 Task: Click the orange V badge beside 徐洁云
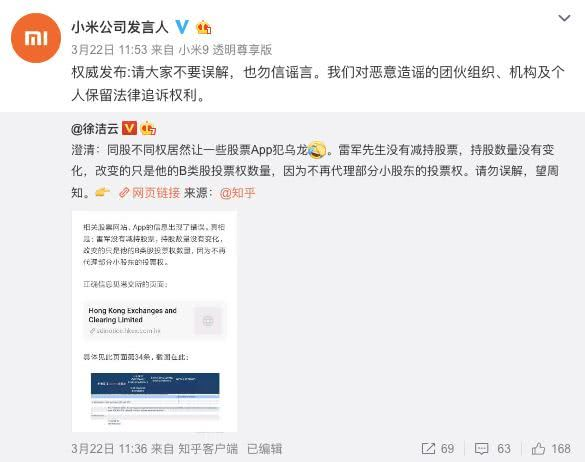130,128
